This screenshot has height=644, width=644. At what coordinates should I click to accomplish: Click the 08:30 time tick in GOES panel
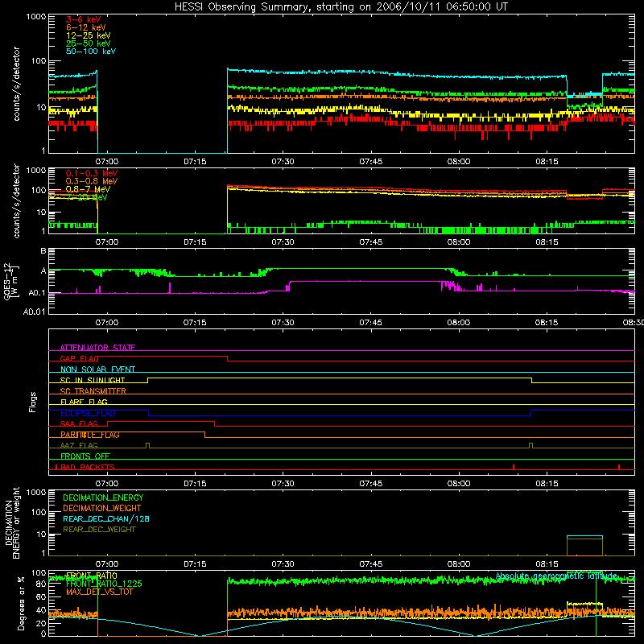tap(634, 323)
